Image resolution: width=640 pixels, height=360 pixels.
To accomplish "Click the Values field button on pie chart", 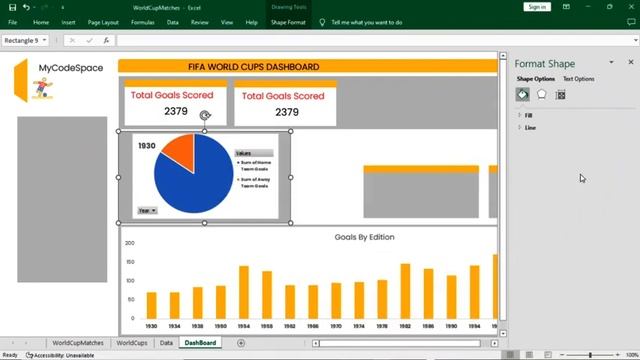I will pos(254,153).
